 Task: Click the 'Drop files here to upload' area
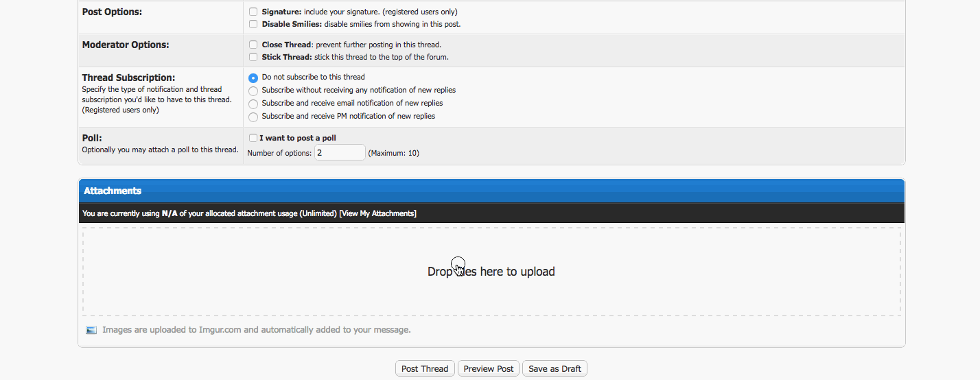[x=491, y=272]
